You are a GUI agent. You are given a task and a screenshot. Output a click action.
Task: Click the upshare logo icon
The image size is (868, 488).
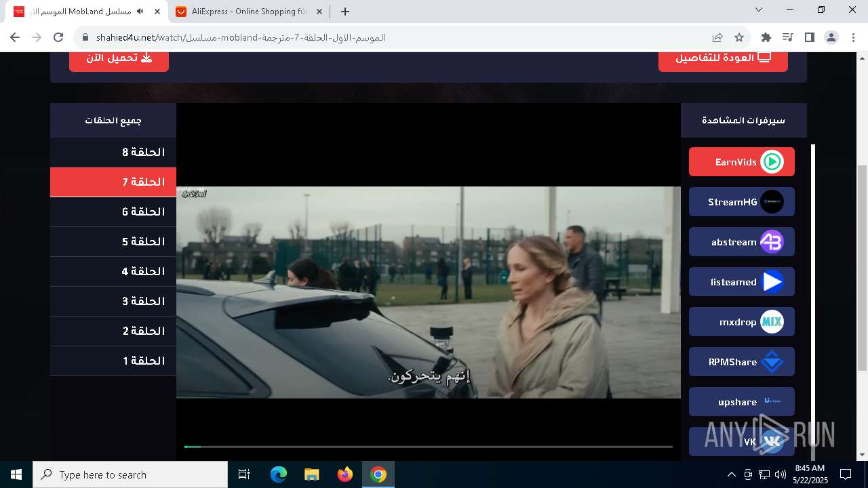[772, 401]
